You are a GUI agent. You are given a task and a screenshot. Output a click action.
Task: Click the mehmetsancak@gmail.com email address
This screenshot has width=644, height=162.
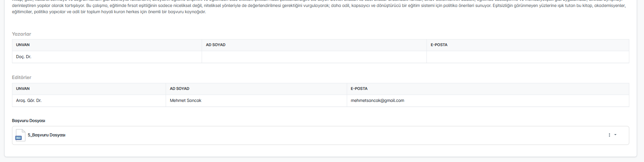377,101
